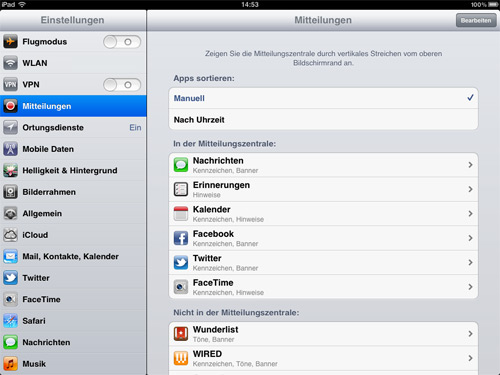
Task: Tap the Allgemein gear icon
Action: tap(10, 214)
